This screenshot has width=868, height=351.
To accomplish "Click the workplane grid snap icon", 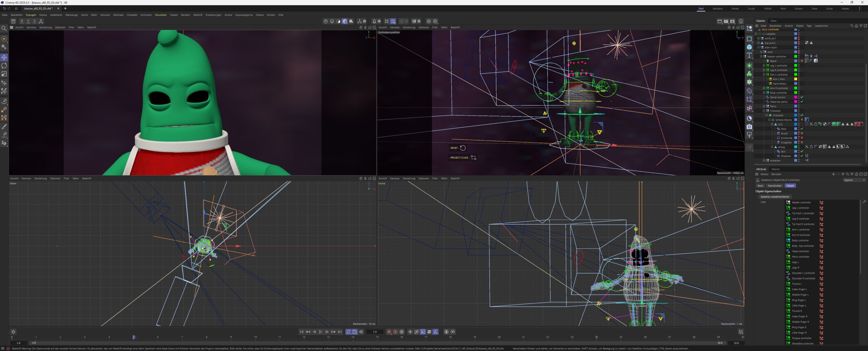I will [x=393, y=21].
